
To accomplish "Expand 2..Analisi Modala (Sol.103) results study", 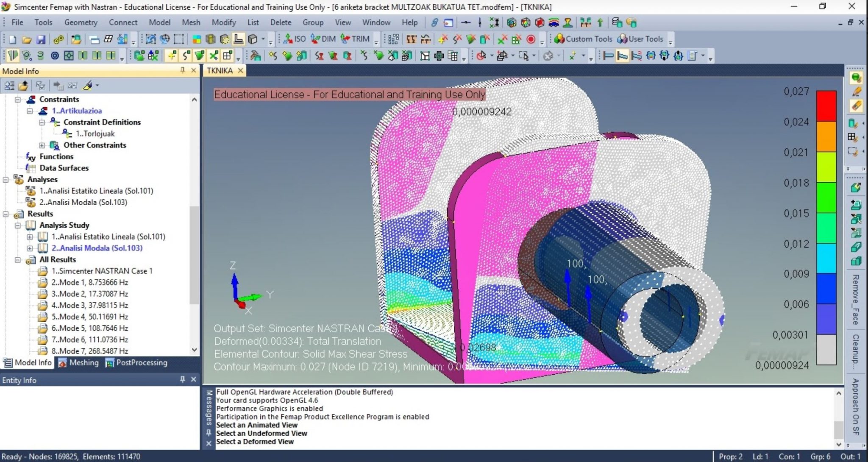I will [30, 248].
